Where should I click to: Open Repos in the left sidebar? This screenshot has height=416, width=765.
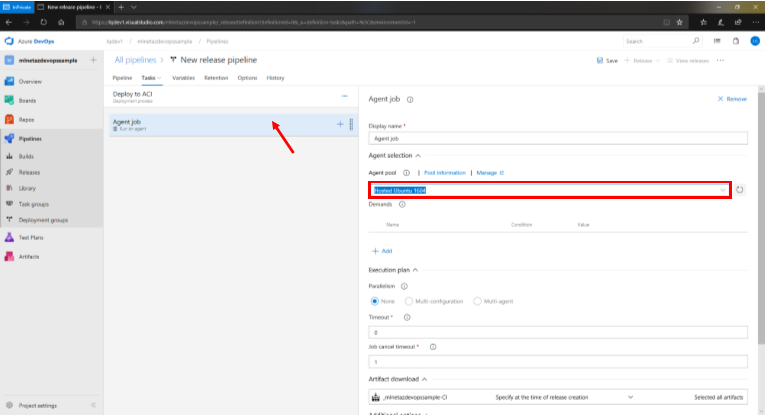pos(28,118)
